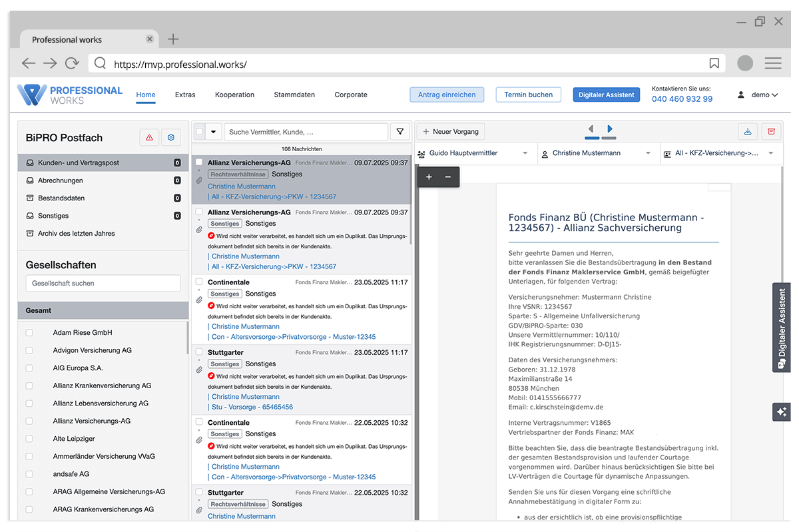Open BiPRO Postfach settings gear
The height and width of the screenshot is (532, 799).
pyautogui.click(x=170, y=136)
